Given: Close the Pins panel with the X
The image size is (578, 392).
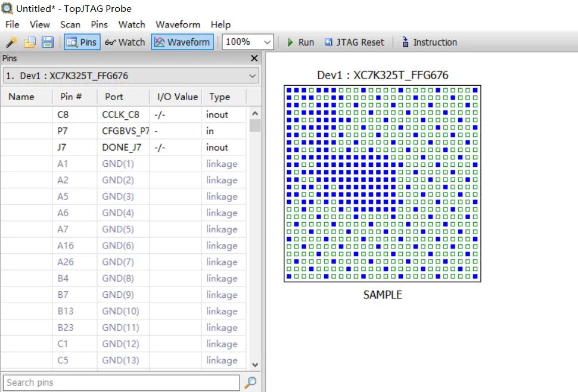Looking at the screenshot, I should [x=254, y=58].
